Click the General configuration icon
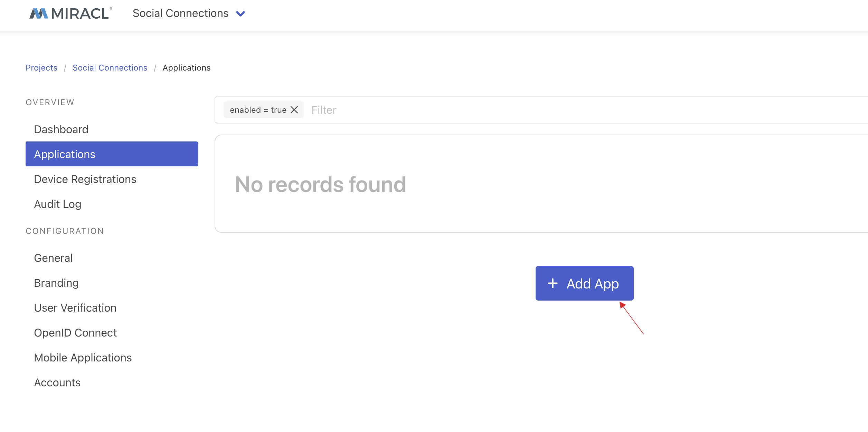868x432 pixels. pyautogui.click(x=53, y=258)
